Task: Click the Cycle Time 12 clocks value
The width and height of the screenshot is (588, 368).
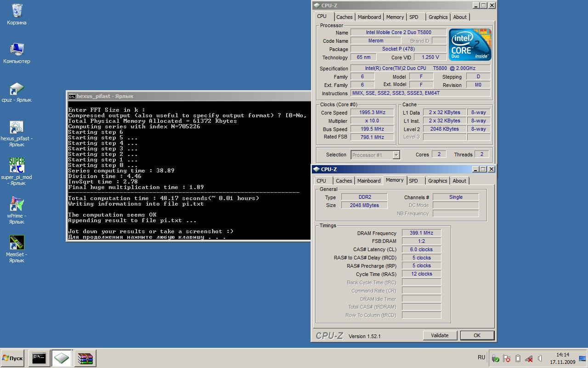Action: tap(421, 274)
